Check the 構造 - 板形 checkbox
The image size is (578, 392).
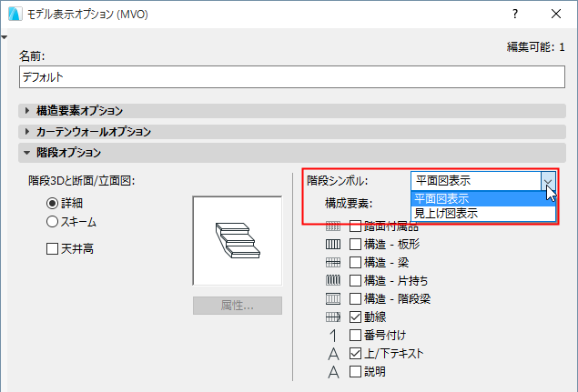[x=355, y=245]
